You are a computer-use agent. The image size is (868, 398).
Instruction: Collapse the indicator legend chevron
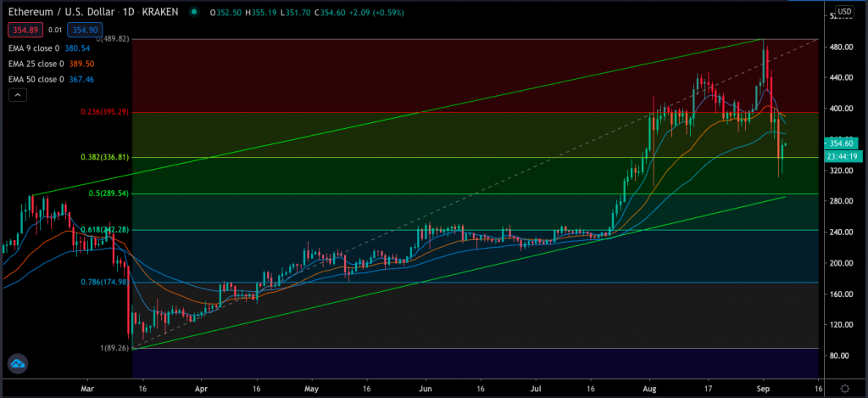tap(17, 97)
